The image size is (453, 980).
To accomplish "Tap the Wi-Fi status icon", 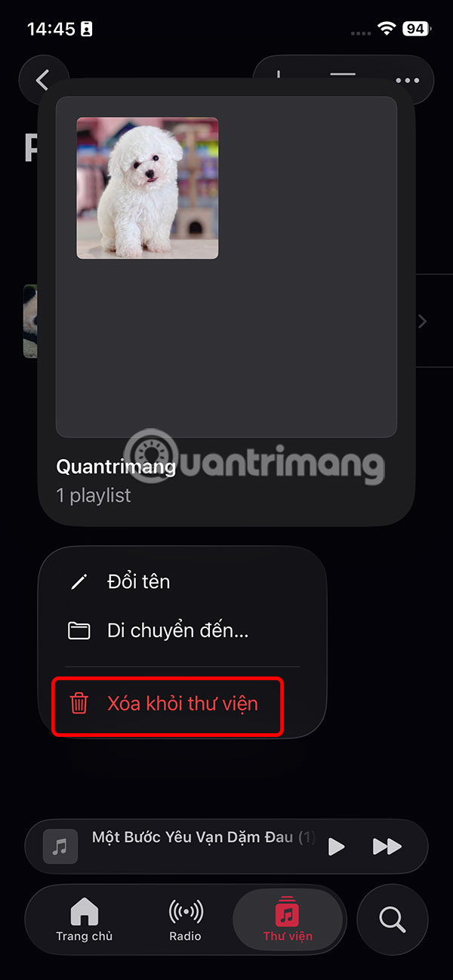I will pyautogui.click(x=388, y=29).
